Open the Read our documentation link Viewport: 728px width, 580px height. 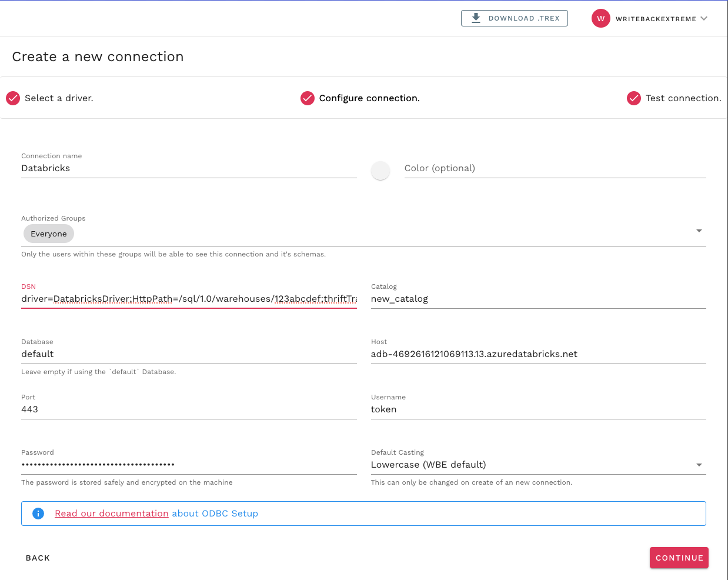point(112,514)
